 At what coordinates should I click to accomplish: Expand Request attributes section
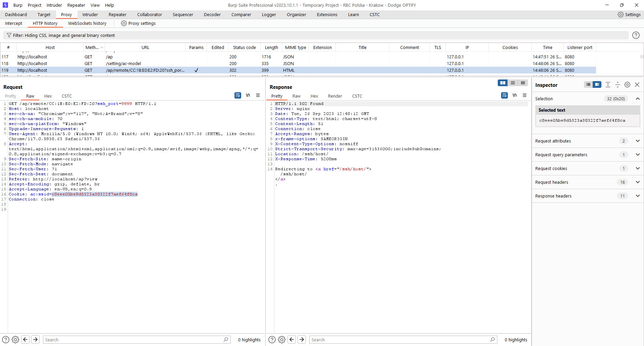[638, 141]
